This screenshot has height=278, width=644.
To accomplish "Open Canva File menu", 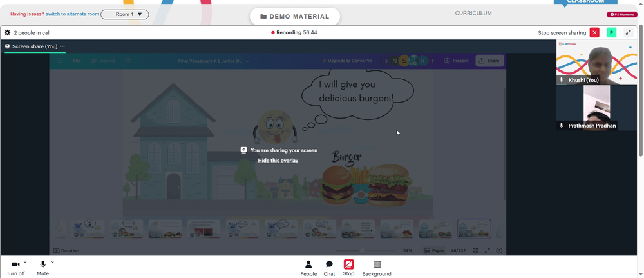I will [77, 61].
